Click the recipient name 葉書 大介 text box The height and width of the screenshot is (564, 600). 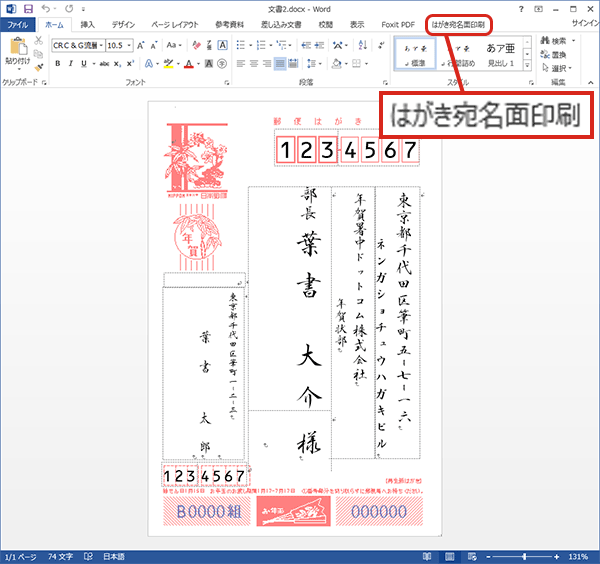[290, 298]
